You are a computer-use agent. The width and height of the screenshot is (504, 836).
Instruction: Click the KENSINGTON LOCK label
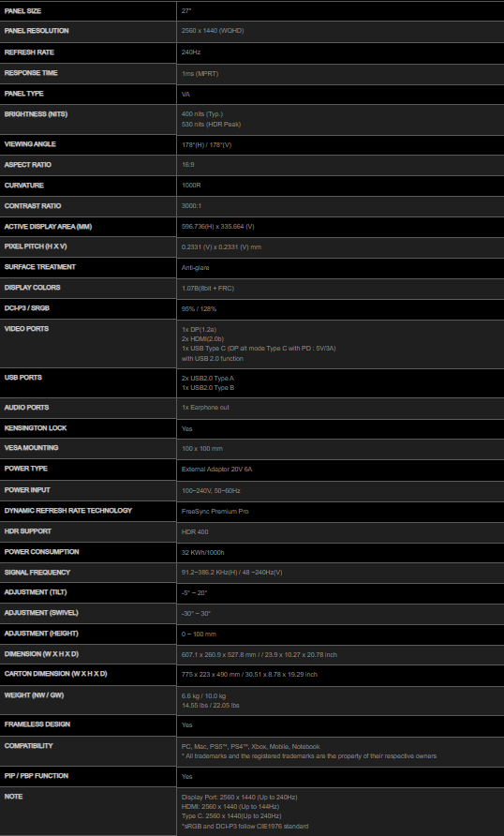pyautogui.click(x=36, y=428)
